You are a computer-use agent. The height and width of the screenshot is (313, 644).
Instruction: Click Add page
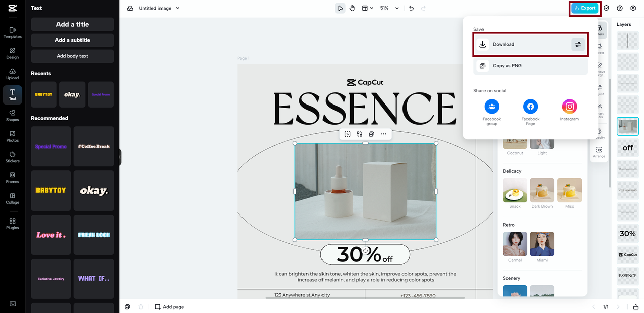tap(169, 307)
